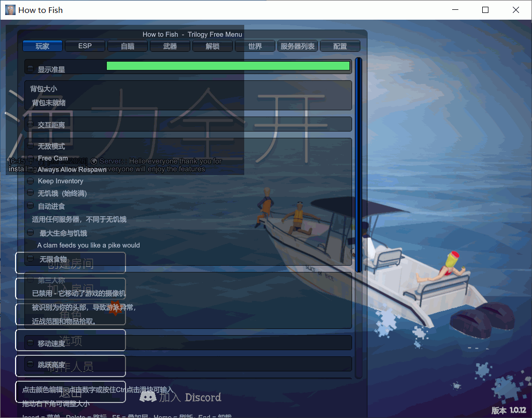The height and width of the screenshot is (418, 532).
Task: Minimize the How to Fish window
Action: [x=455, y=10]
